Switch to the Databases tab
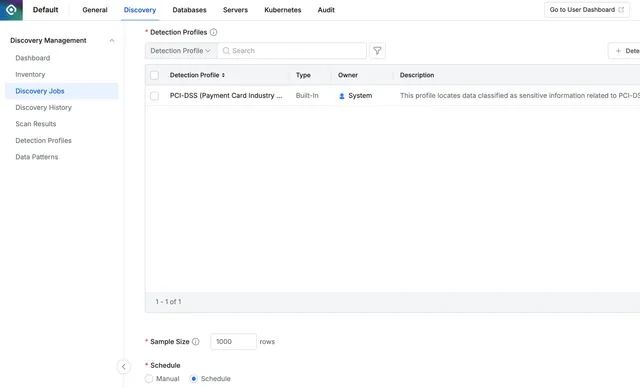This screenshot has width=640, height=388. (189, 10)
